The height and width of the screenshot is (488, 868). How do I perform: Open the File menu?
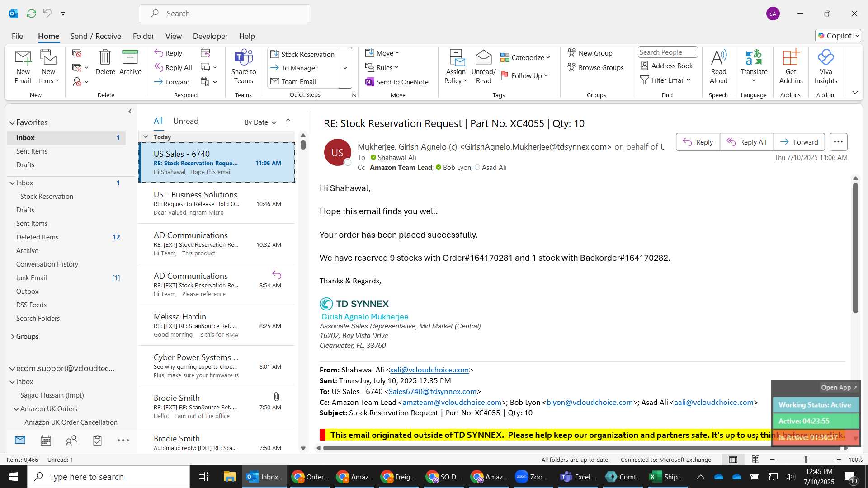coord(17,36)
